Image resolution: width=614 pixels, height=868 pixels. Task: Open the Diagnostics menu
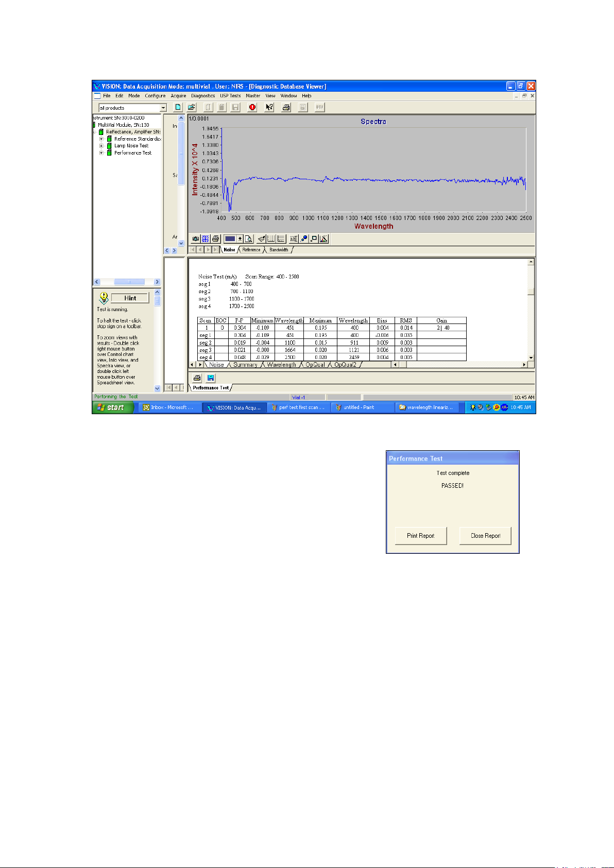203,96
